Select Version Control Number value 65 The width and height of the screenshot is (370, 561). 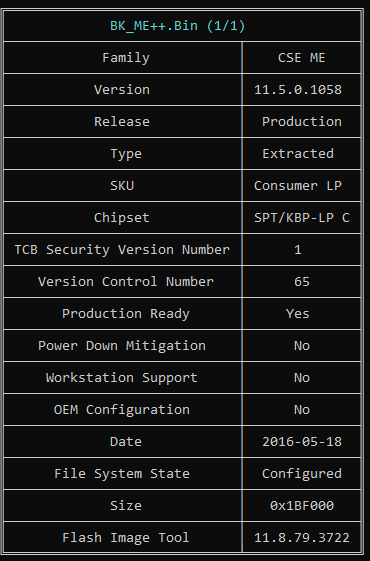point(302,282)
